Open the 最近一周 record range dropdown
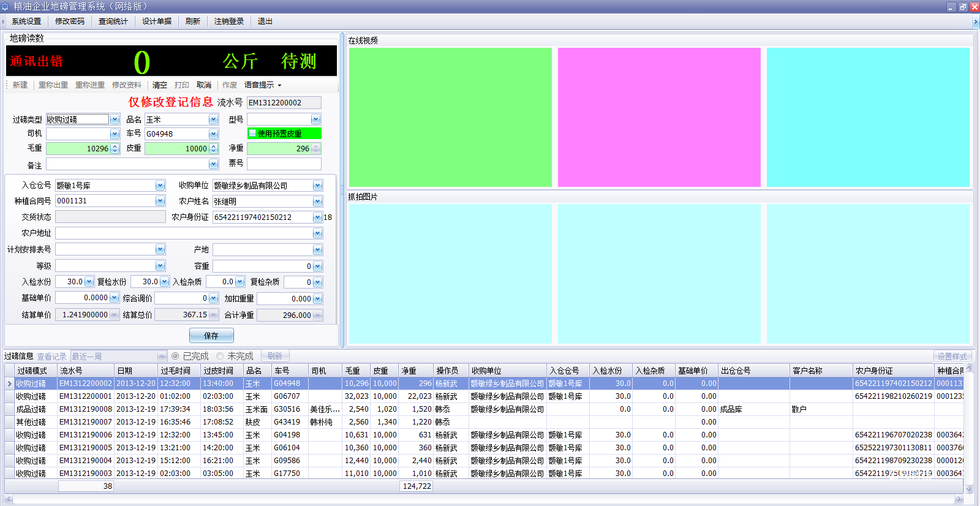The image size is (980, 506). pyautogui.click(x=162, y=356)
